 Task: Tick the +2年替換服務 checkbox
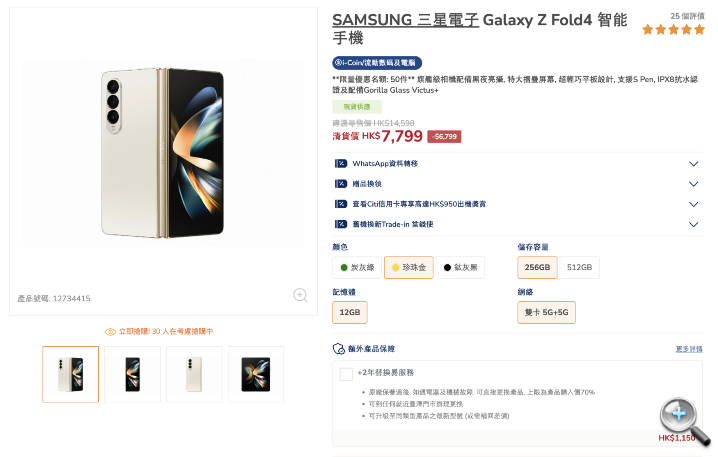[346, 375]
